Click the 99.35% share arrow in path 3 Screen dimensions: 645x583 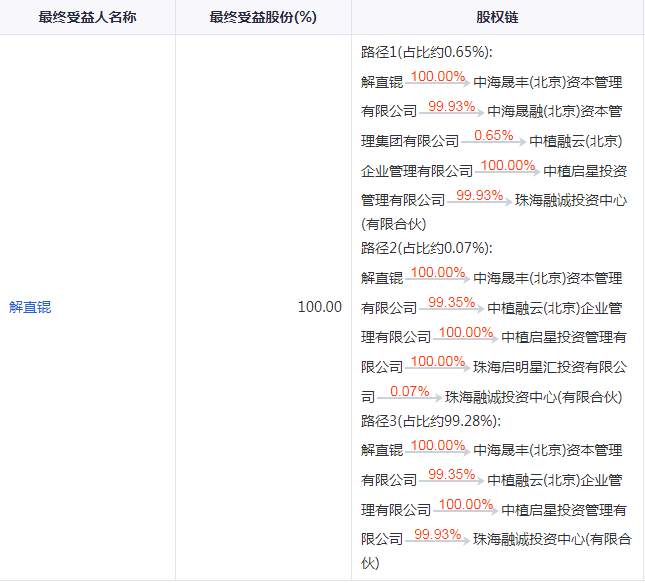click(x=451, y=477)
